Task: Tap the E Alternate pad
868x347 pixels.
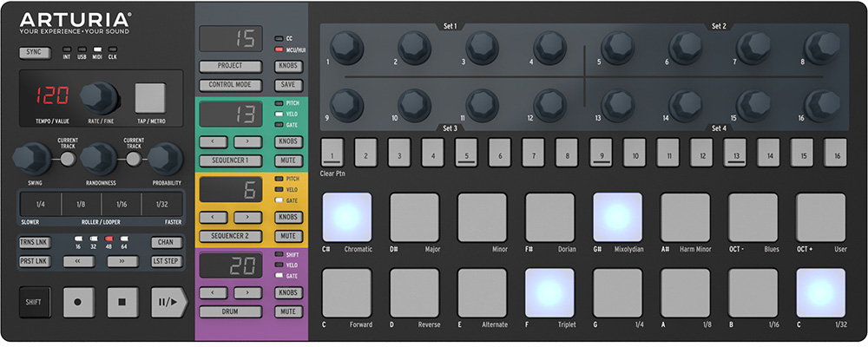Action: coord(482,292)
